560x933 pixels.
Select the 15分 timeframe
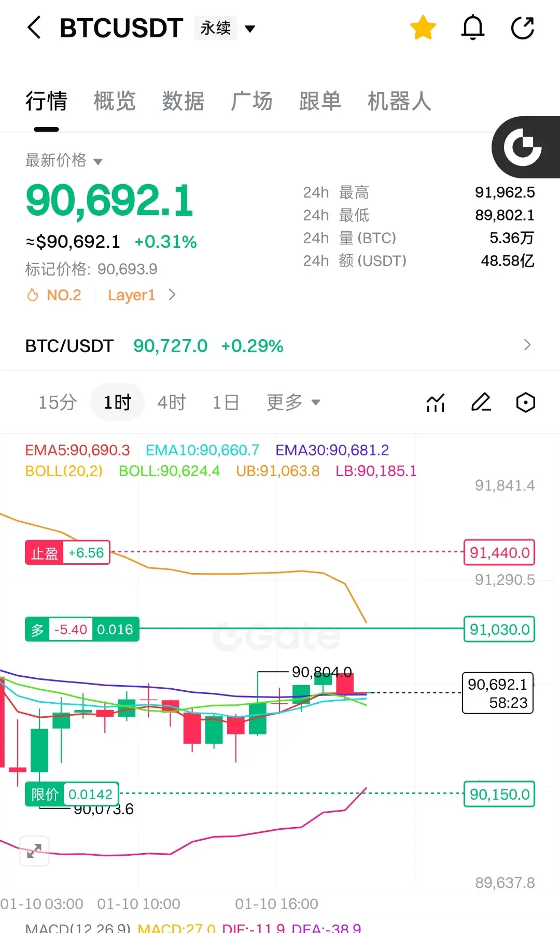pos(58,402)
